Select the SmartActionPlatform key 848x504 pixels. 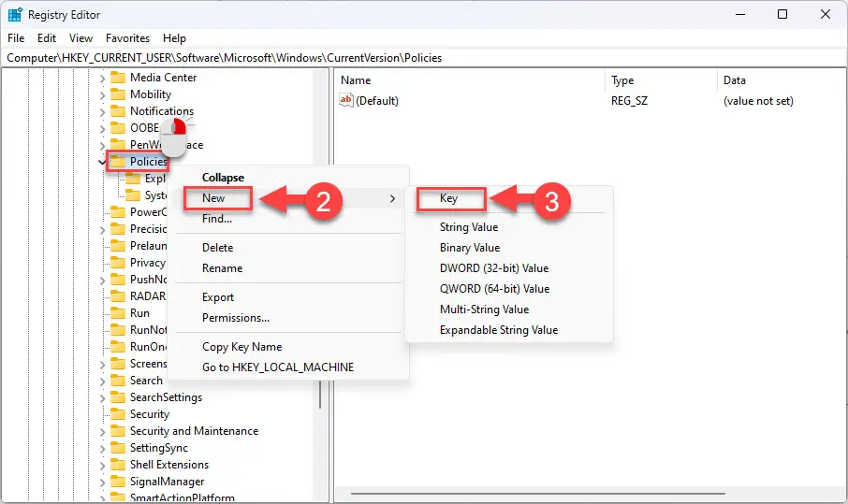click(x=183, y=498)
